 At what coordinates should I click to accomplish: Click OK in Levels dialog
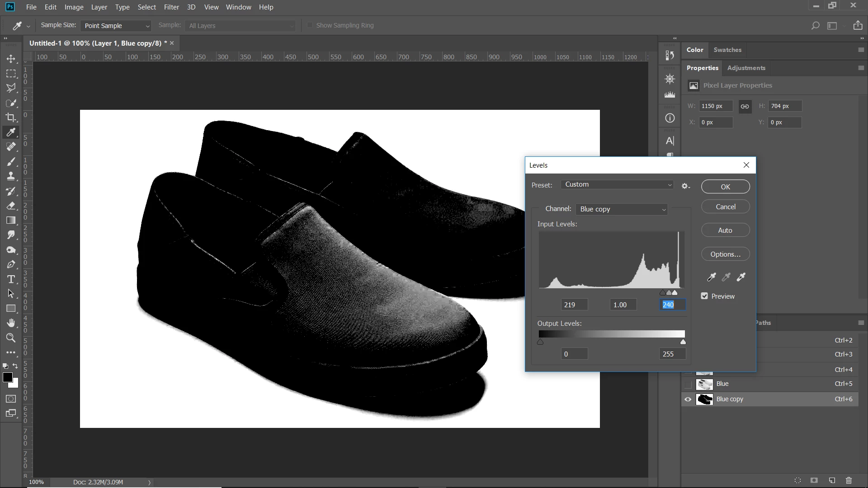click(x=725, y=187)
